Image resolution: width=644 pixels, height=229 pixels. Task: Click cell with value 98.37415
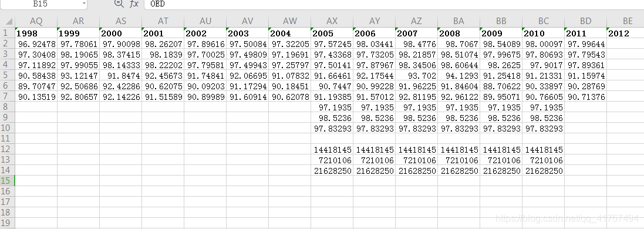(x=121, y=54)
